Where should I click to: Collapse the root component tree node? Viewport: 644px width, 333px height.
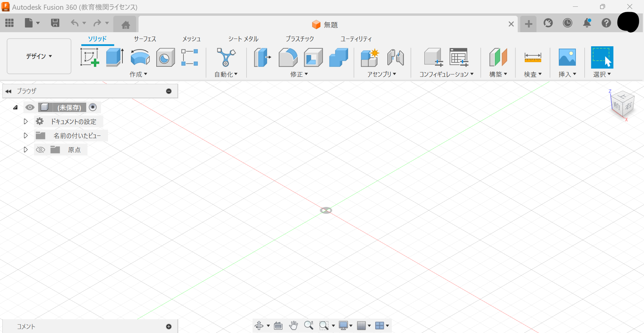click(15, 107)
